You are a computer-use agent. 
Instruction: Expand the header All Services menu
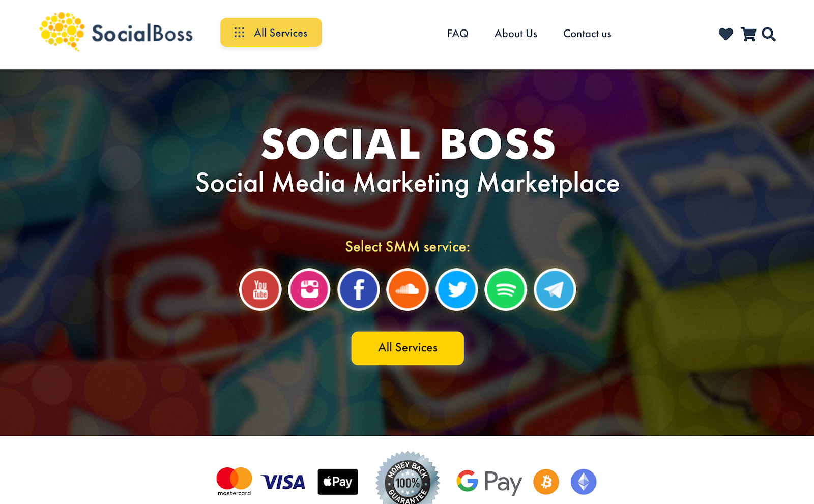271,33
